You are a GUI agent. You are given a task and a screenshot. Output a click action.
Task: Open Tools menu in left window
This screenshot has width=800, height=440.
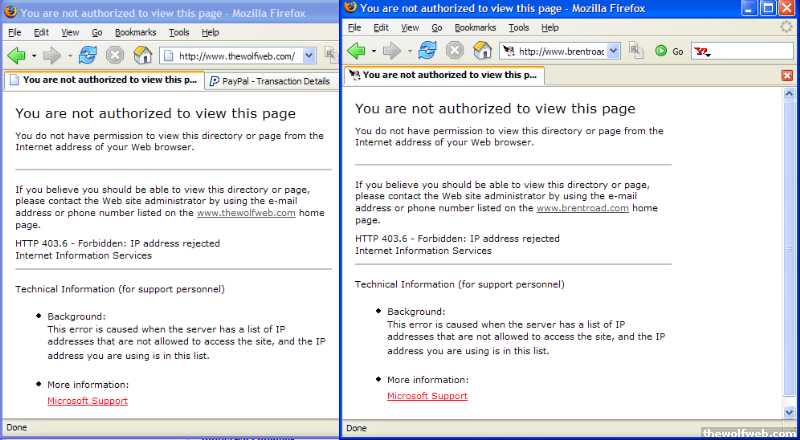[x=179, y=32]
